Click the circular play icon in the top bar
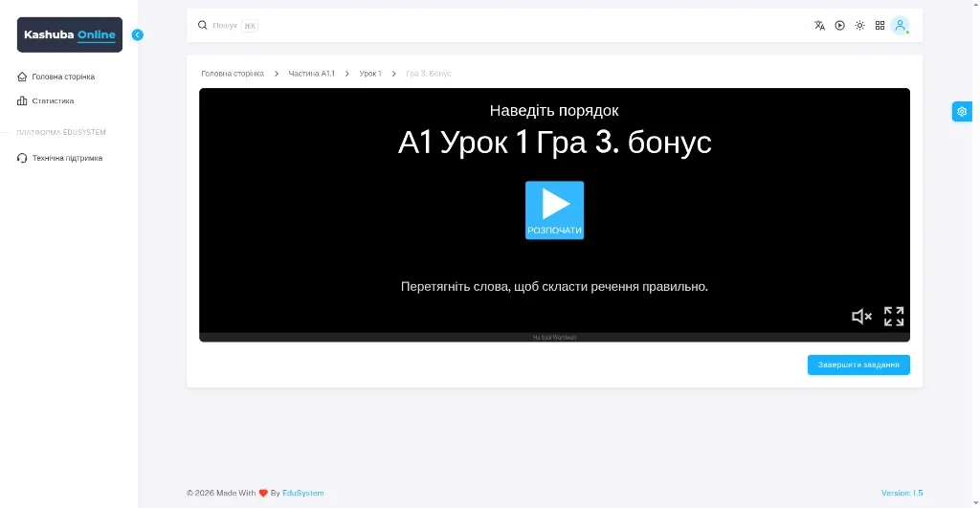Image resolution: width=980 pixels, height=508 pixels. click(839, 26)
